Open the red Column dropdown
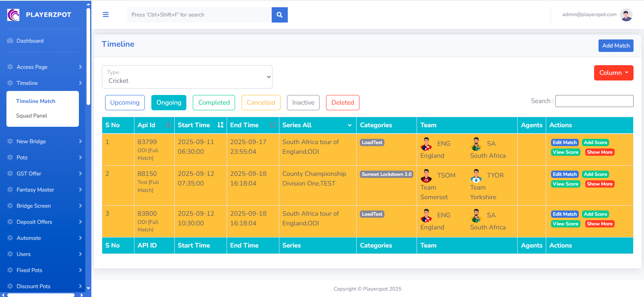The width and height of the screenshot is (644, 297). [x=613, y=73]
